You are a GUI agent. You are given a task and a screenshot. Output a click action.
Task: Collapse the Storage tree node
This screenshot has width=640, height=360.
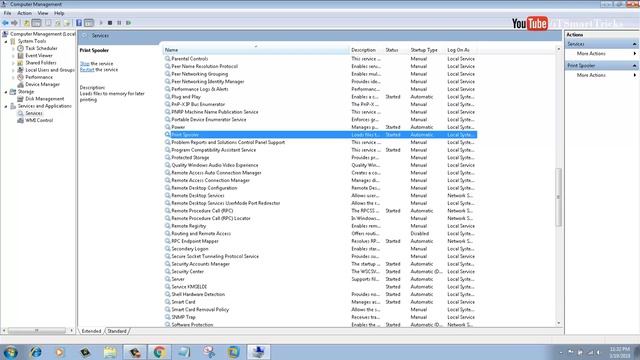pyautogui.click(x=6, y=92)
